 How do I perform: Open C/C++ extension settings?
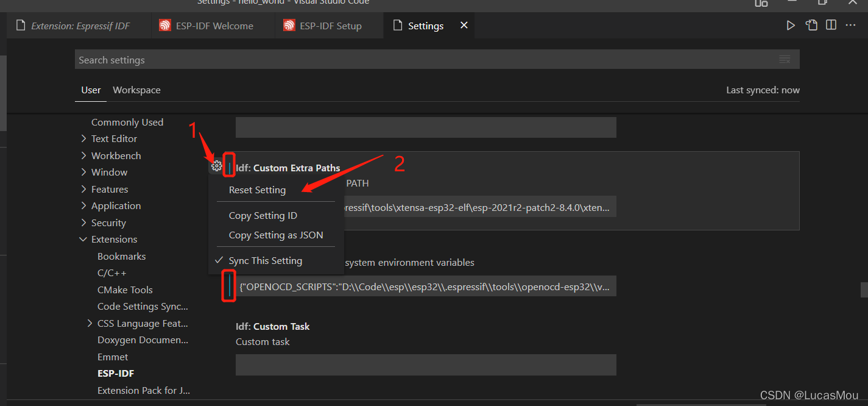coord(112,273)
